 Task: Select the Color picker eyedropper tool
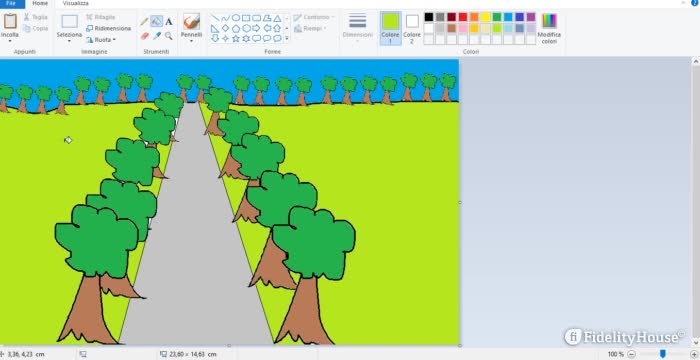pos(157,36)
